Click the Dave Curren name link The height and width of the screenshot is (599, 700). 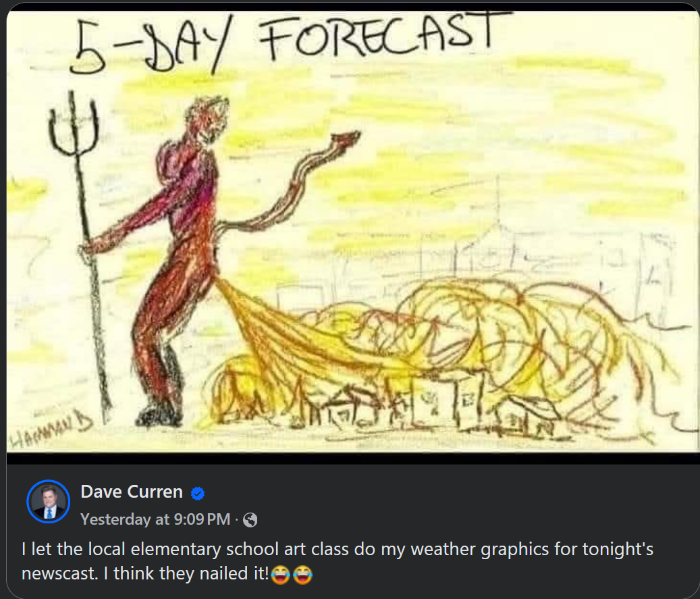click(x=132, y=492)
